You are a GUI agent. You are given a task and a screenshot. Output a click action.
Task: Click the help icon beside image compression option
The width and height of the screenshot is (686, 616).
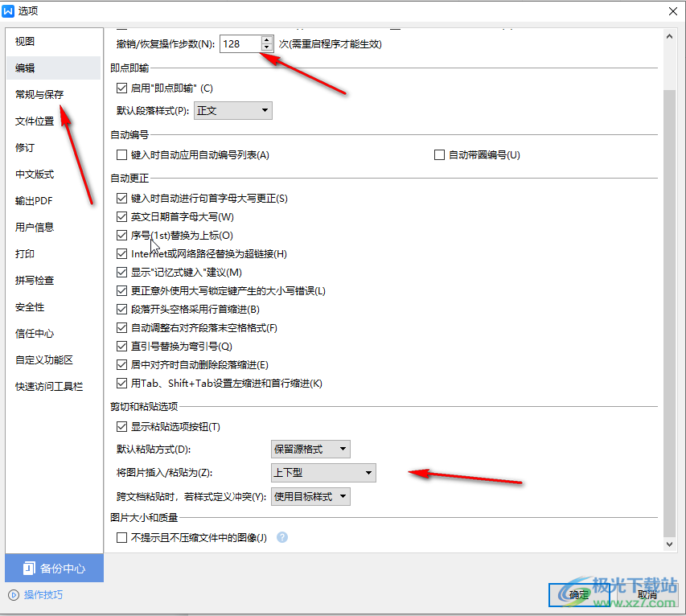[x=282, y=538]
